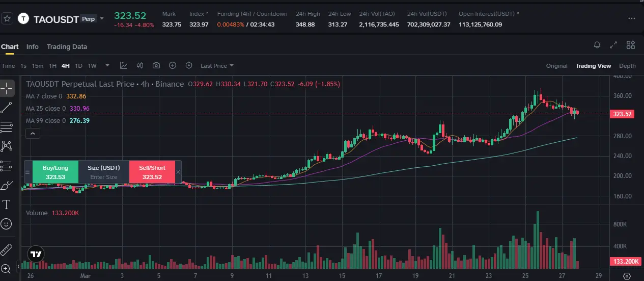Click the circled plus compare icon
This screenshot has width=644, height=281.
coord(173,66)
